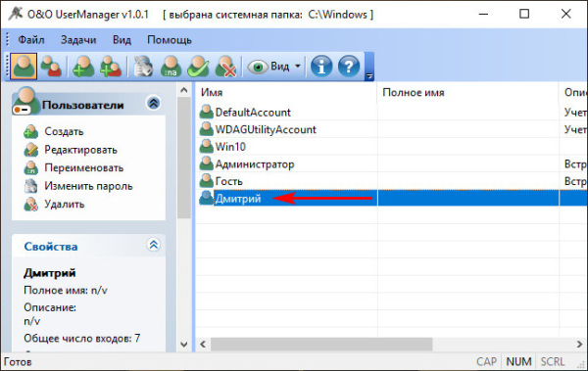Click the enable user checkmark toolbar icon
588x371 pixels.
pyautogui.click(x=198, y=67)
